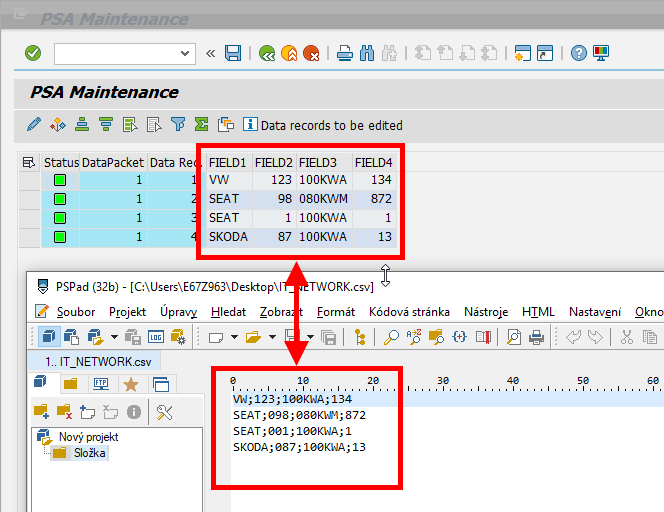Image resolution: width=664 pixels, height=512 pixels.
Task: Open SAP Help question mark icon
Action: point(578,53)
